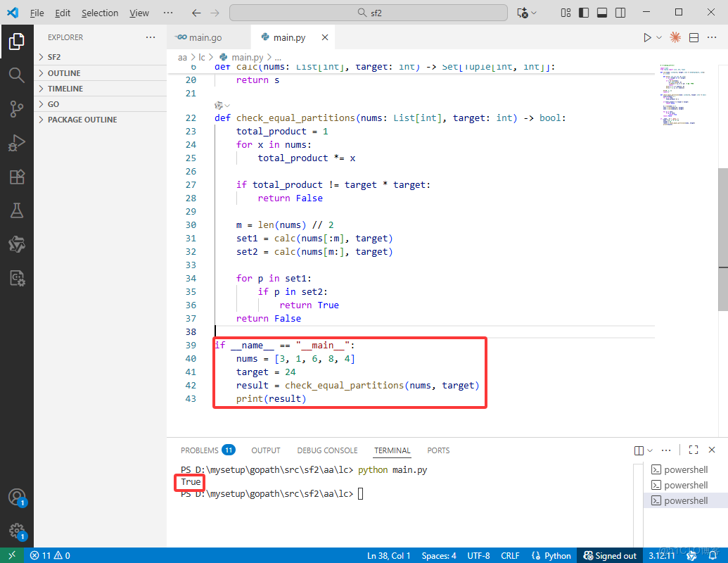Click the editor vertical scrollbar thumb
The height and width of the screenshot is (563, 728).
pos(722,239)
